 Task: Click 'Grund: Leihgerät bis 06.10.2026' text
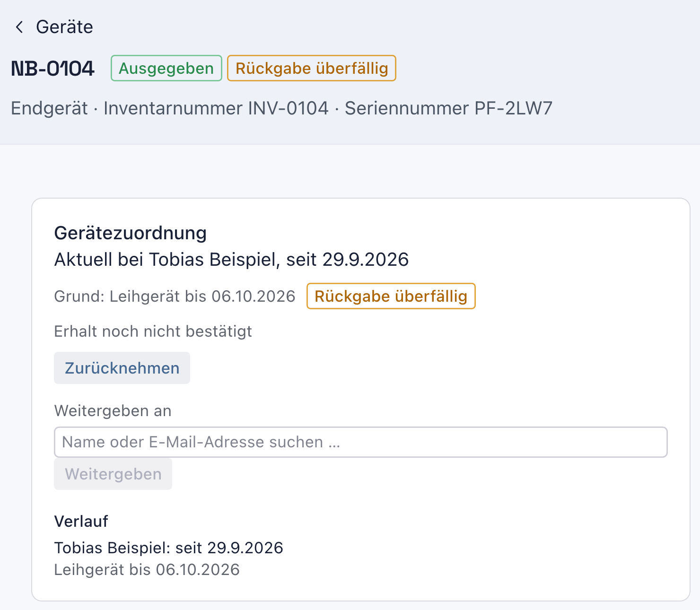coord(175,296)
